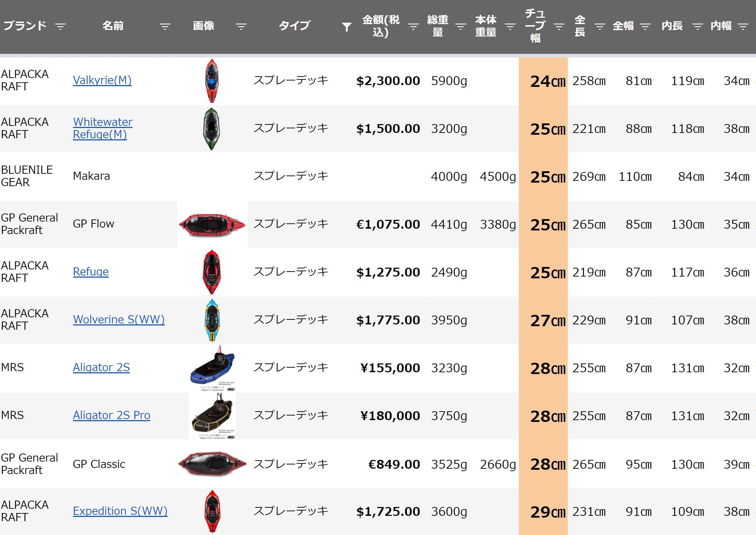Sort by the 名前 column header
Screen dimensions: 756x535
[x=113, y=26]
